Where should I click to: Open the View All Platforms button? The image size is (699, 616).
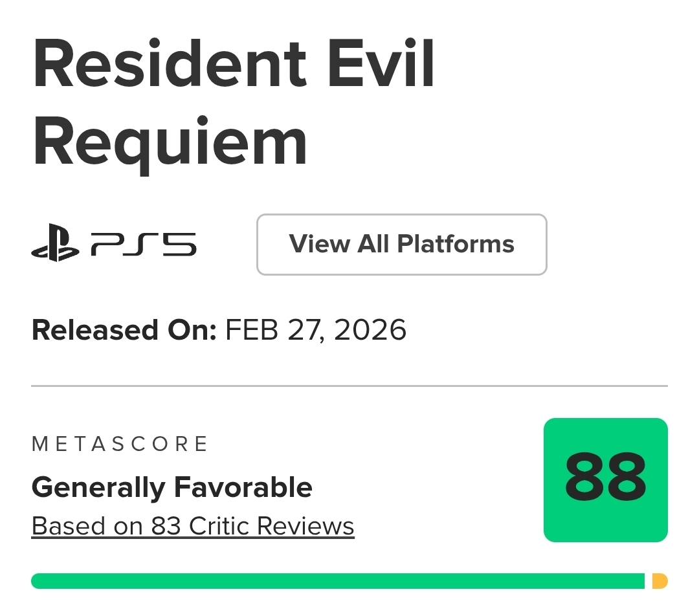tap(401, 245)
